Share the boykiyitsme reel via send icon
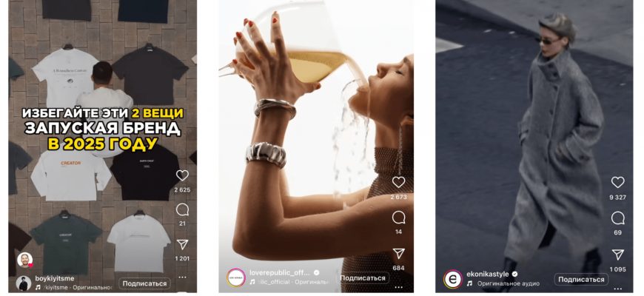This screenshot has width=644, height=296. 182,245
